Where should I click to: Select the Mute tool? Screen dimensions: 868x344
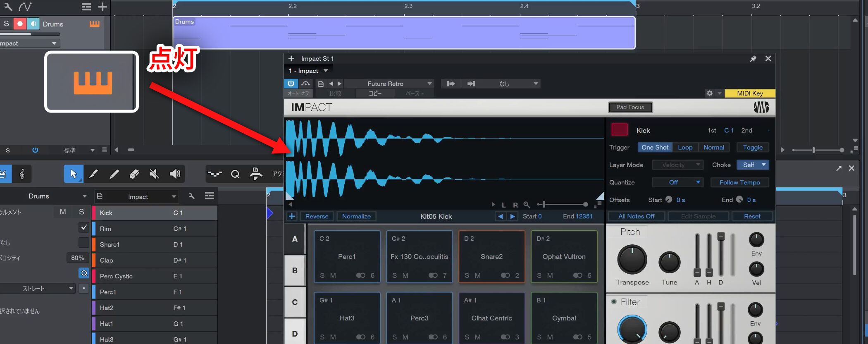[x=154, y=174]
